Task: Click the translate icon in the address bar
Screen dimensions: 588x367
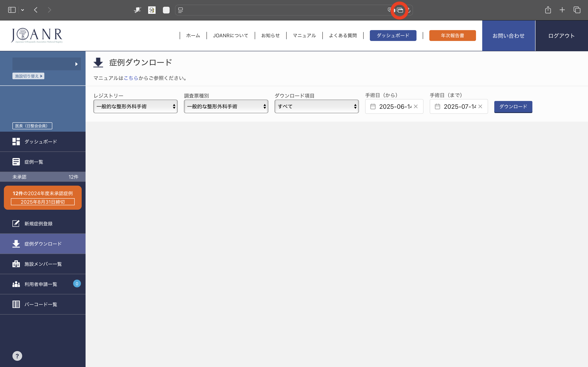Action: 390,10
